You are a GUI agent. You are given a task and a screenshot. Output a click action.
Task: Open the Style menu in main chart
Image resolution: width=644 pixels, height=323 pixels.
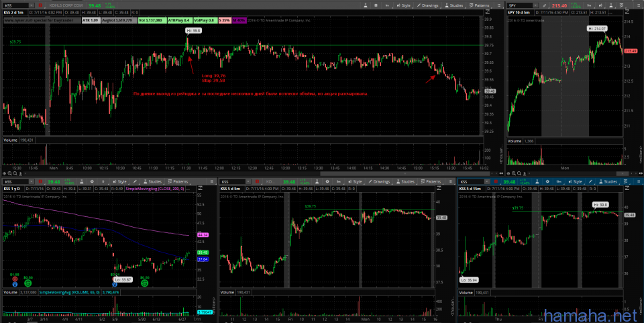[x=404, y=5]
